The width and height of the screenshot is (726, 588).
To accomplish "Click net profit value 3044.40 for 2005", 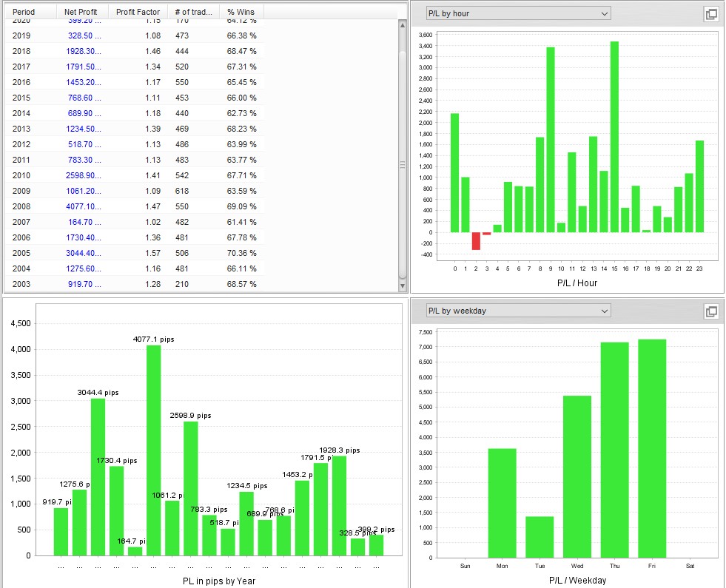I will [84, 254].
